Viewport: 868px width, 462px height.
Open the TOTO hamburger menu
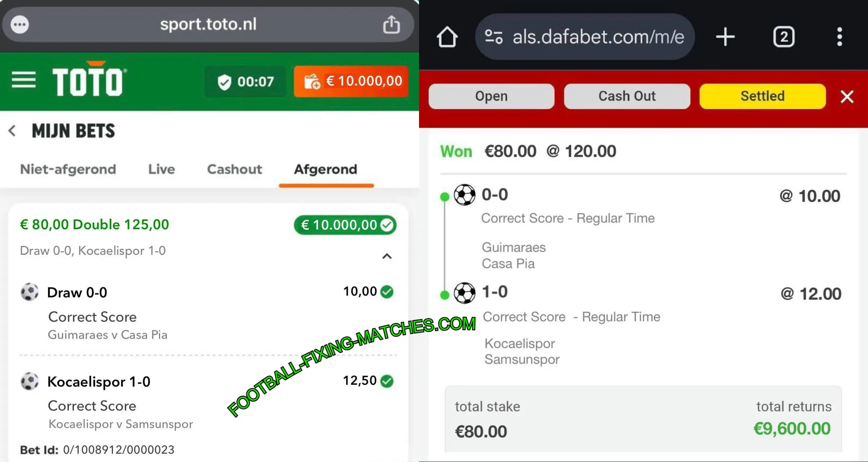click(23, 80)
